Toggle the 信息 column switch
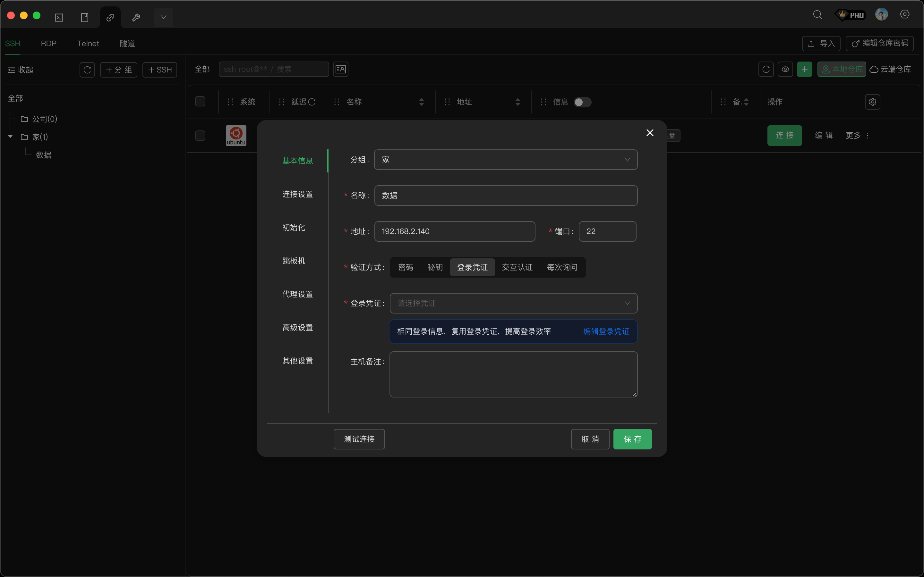Viewport: 924px width, 577px height. (x=582, y=102)
